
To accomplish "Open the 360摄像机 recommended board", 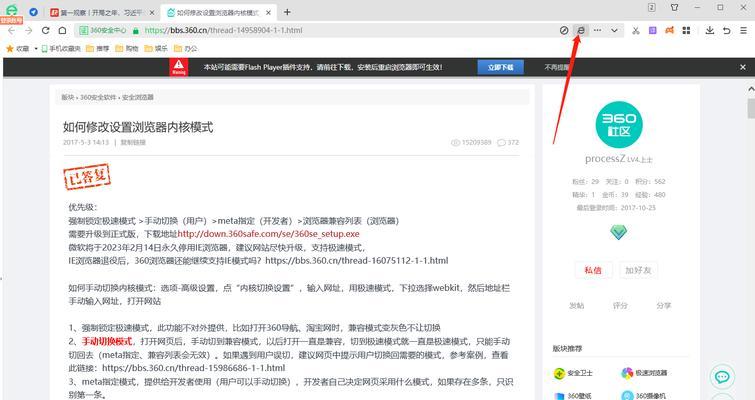I will click(x=644, y=396).
